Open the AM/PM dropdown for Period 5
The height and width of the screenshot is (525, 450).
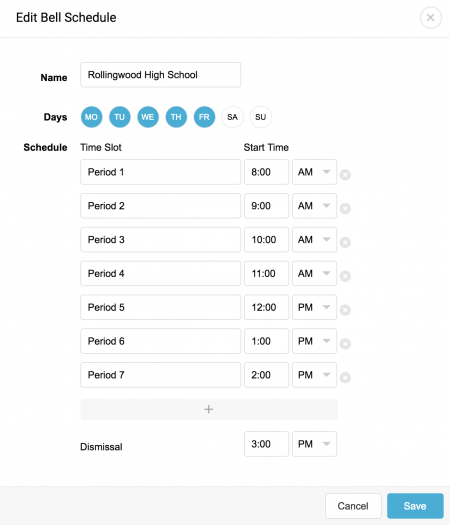(x=314, y=307)
